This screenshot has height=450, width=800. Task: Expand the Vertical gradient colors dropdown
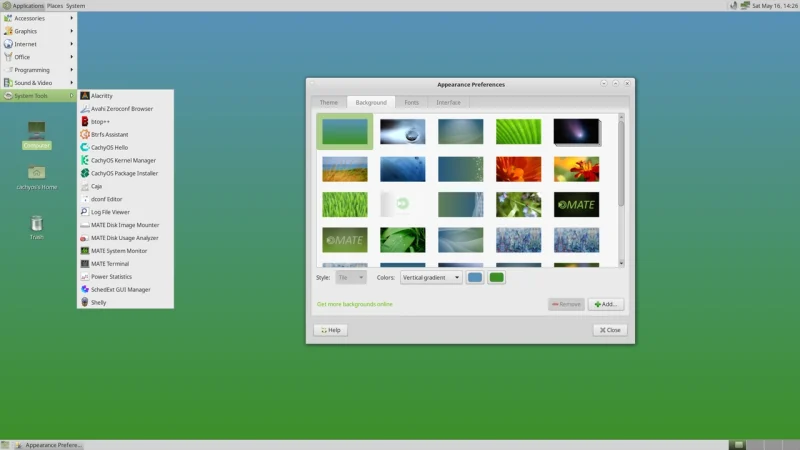click(x=431, y=278)
